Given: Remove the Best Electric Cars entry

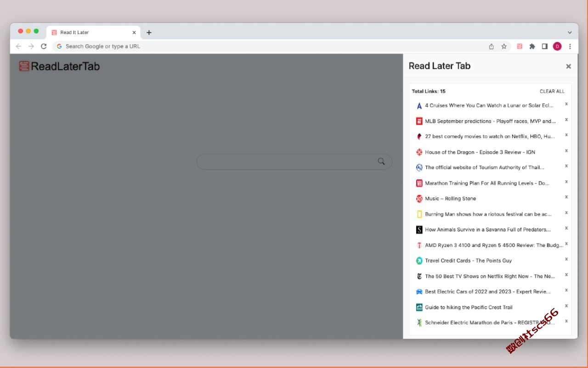Looking at the screenshot, I should (x=566, y=290).
